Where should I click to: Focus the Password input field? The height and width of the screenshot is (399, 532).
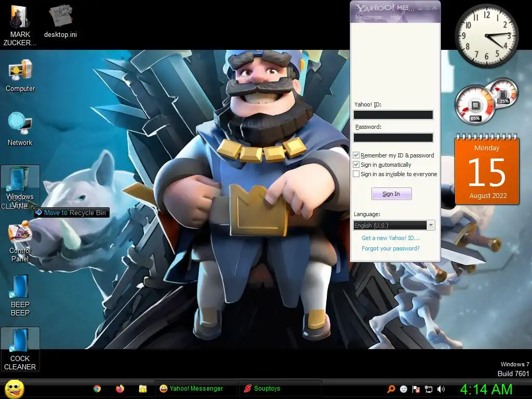click(393, 138)
